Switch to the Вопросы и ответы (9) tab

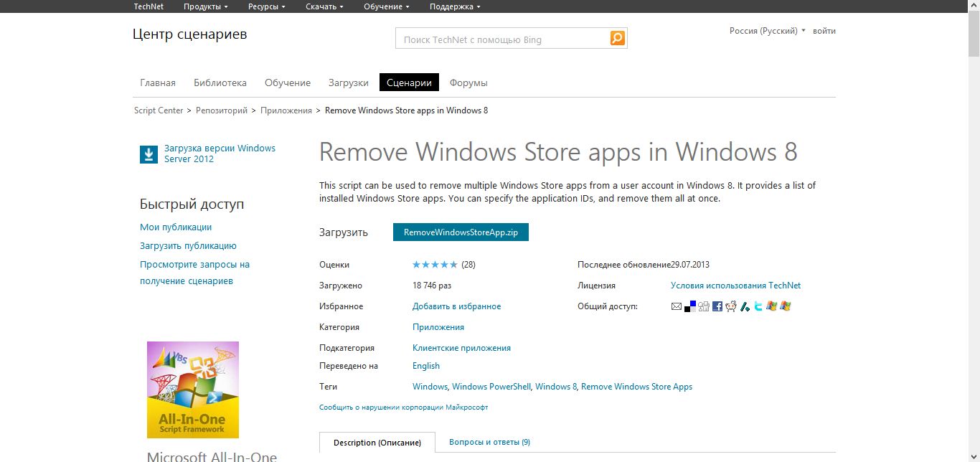489,442
